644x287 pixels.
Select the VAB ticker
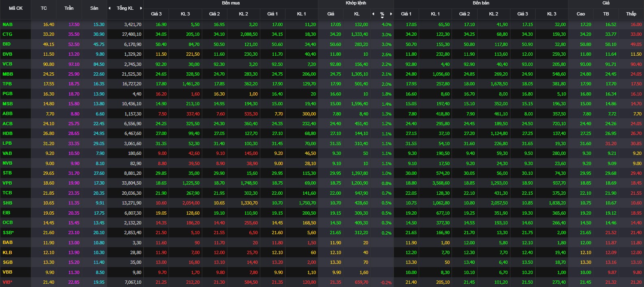pyautogui.click(x=7, y=153)
